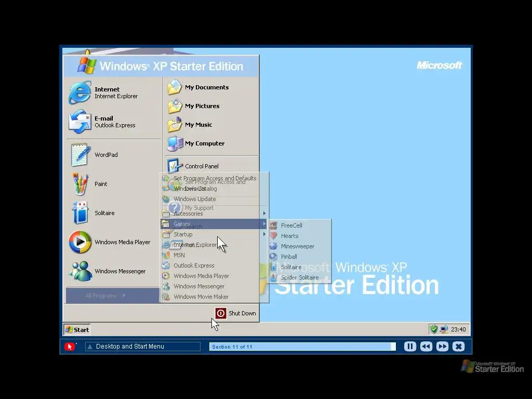Image resolution: width=532 pixels, height=399 pixels.
Task: Open the My Music folder icon
Action: [x=175, y=125]
